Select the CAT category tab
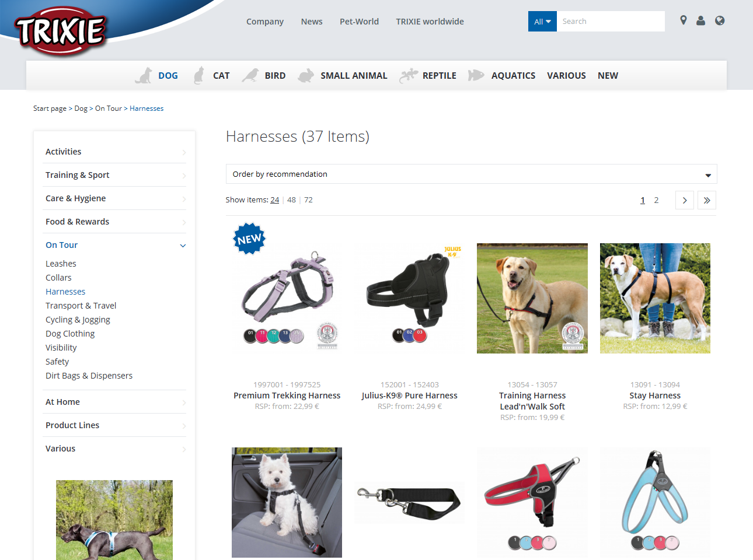The image size is (753, 560). (221, 75)
